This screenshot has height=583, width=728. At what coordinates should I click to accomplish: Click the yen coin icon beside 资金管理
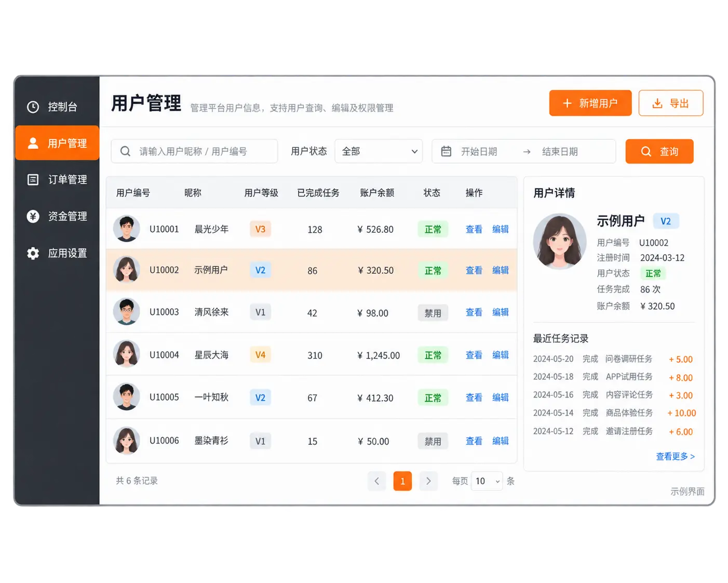coord(33,216)
